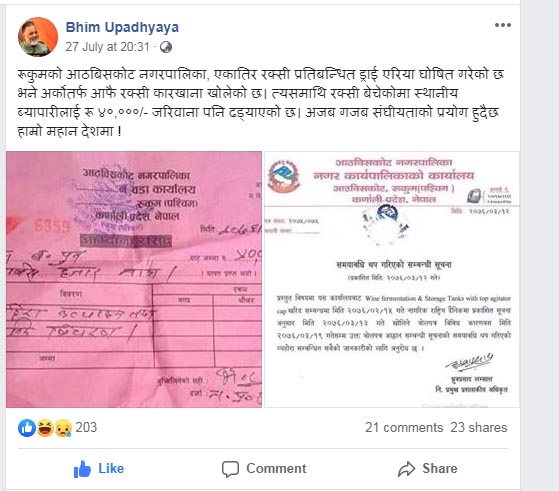Click the Comment button label
The width and height of the screenshot is (559, 491).
(x=276, y=469)
